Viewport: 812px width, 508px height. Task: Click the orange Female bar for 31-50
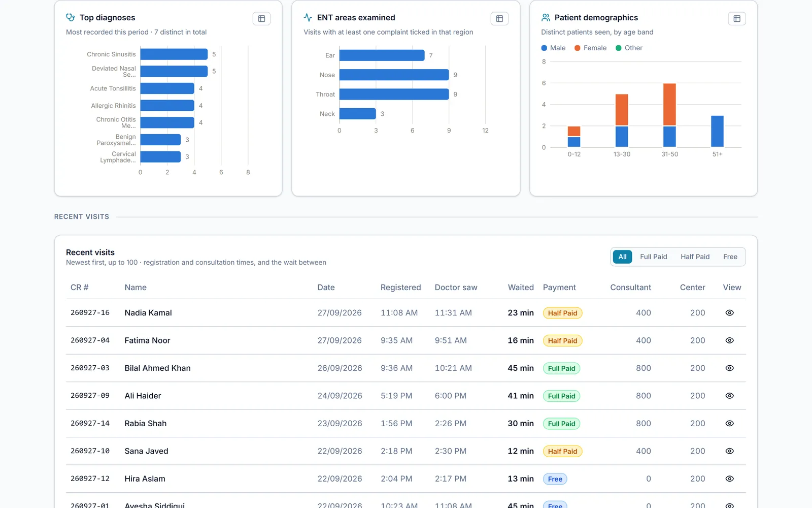coord(669,104)
